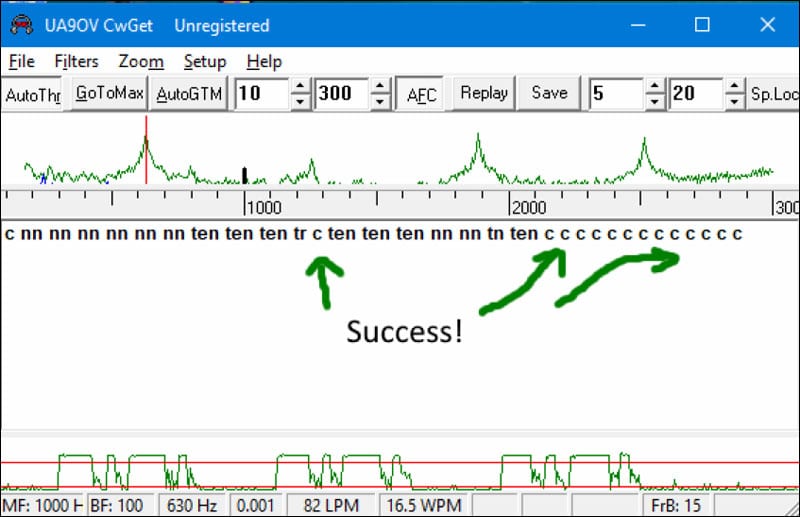Screen dimensions: 800x517
Task: Toggle the AutoGTM button
Action: click(189, 93)
